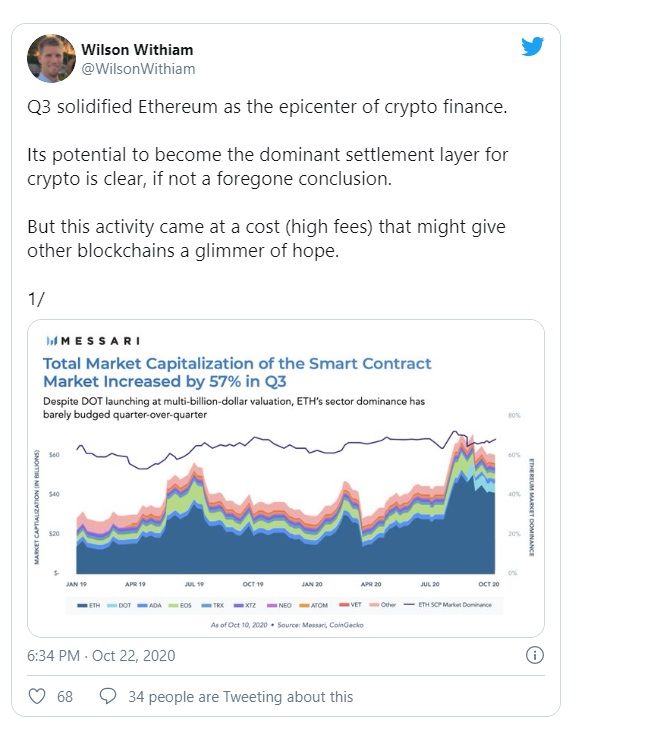
Task: Click the tweet text about Ethereum epicenter
Action: pos(267,107)
